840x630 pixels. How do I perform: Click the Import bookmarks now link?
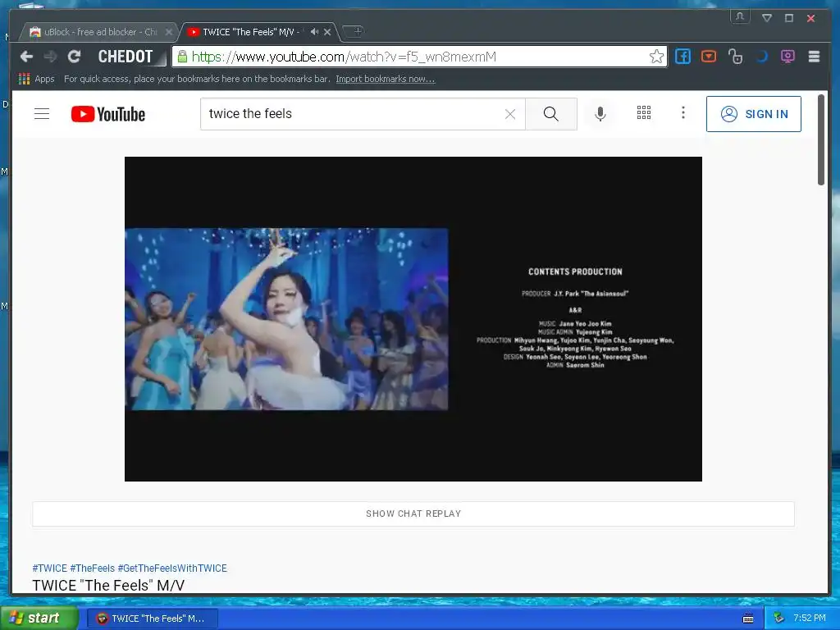[x=386, y=79]
